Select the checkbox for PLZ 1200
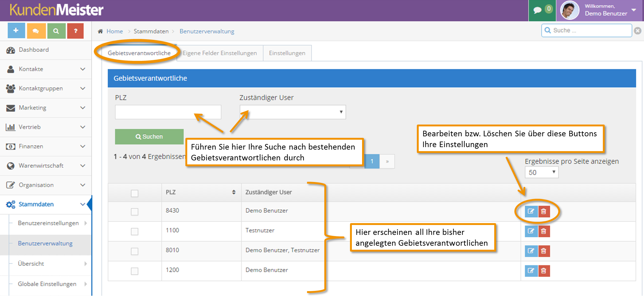Viewport: 644px width, 297px height. coord(134,271)
